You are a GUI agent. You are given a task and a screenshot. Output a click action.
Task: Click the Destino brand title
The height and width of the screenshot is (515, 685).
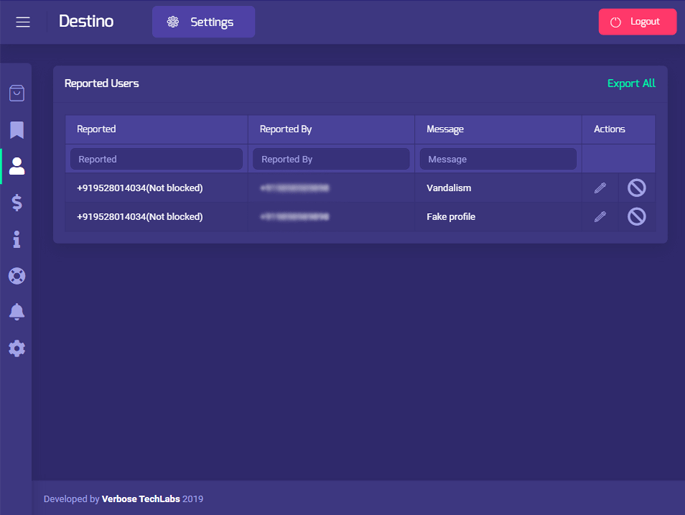click(x=86, y=21)
